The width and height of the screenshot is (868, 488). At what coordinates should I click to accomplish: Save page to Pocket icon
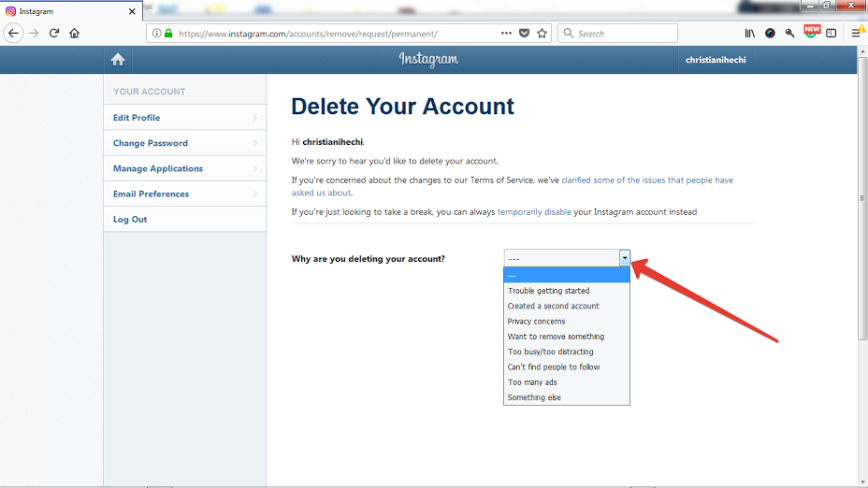click(x=524, y=34)
